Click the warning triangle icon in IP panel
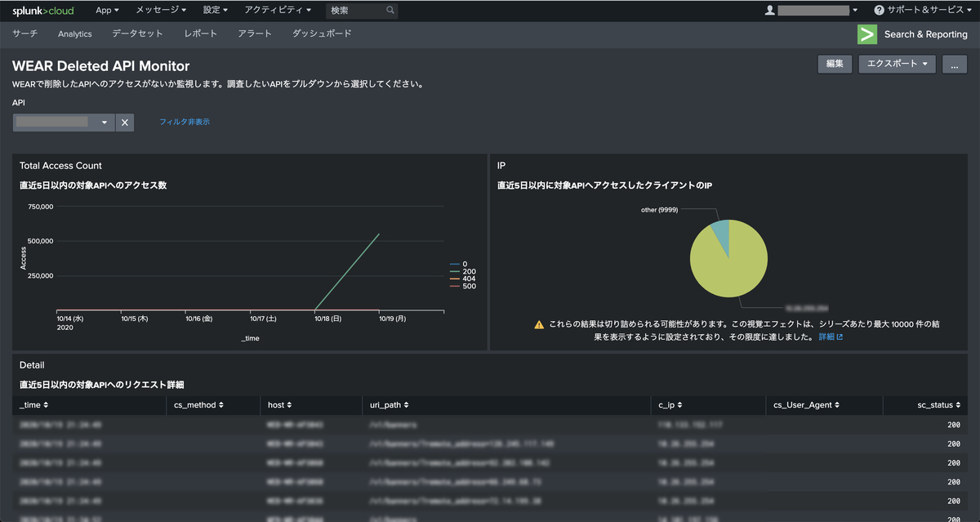980x522 pixels. pyautogui.click(x=539, y=324)
